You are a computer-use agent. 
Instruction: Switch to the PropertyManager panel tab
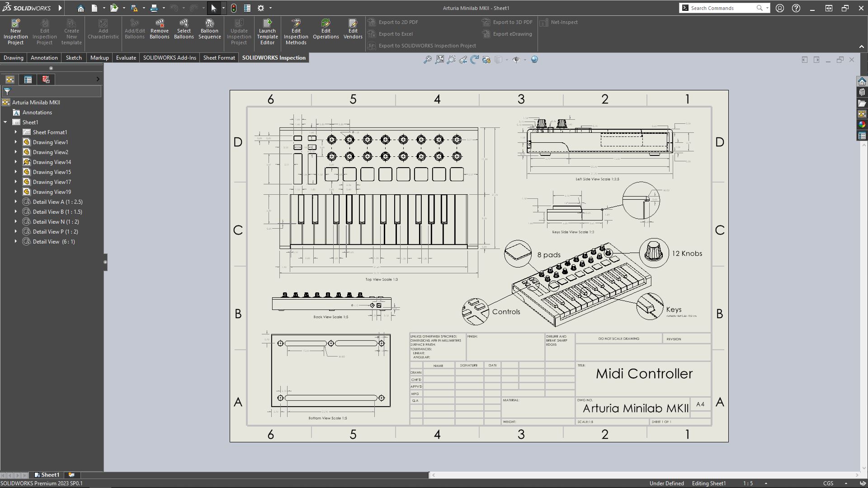[28, 80]
